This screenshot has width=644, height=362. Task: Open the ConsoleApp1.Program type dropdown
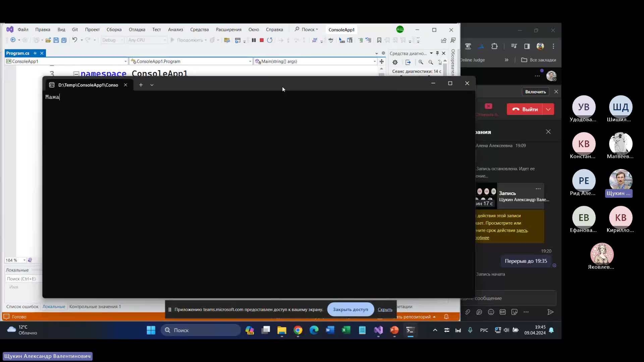point(191,61)
